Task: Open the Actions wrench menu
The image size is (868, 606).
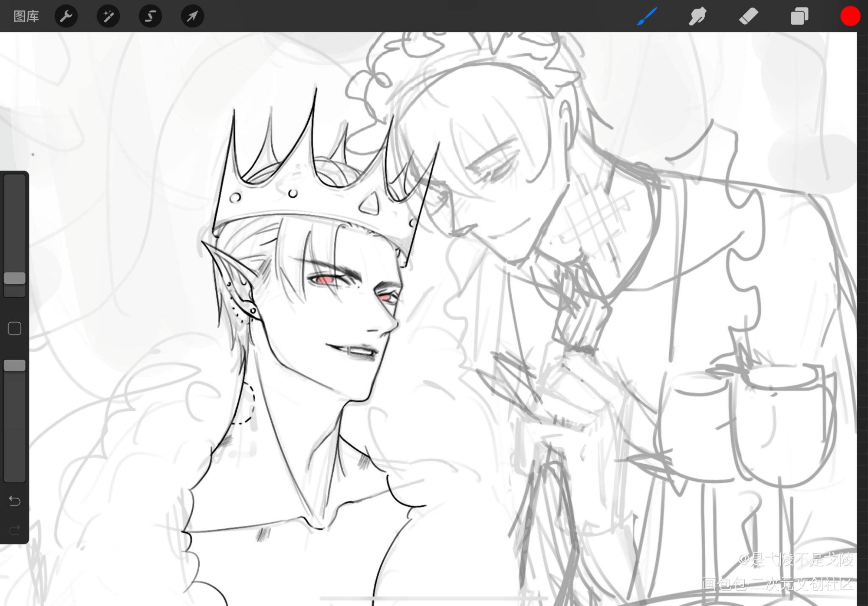Action: point(66,16)
